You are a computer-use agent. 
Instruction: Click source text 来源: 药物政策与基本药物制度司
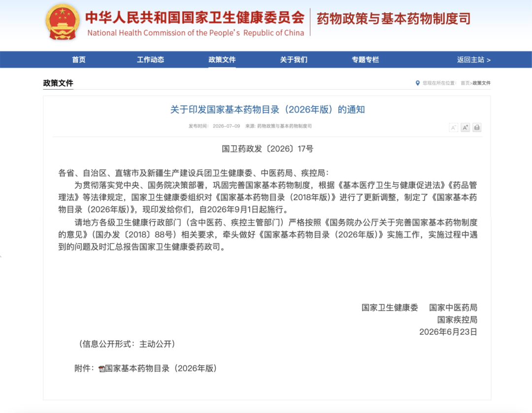pos(278,126)
